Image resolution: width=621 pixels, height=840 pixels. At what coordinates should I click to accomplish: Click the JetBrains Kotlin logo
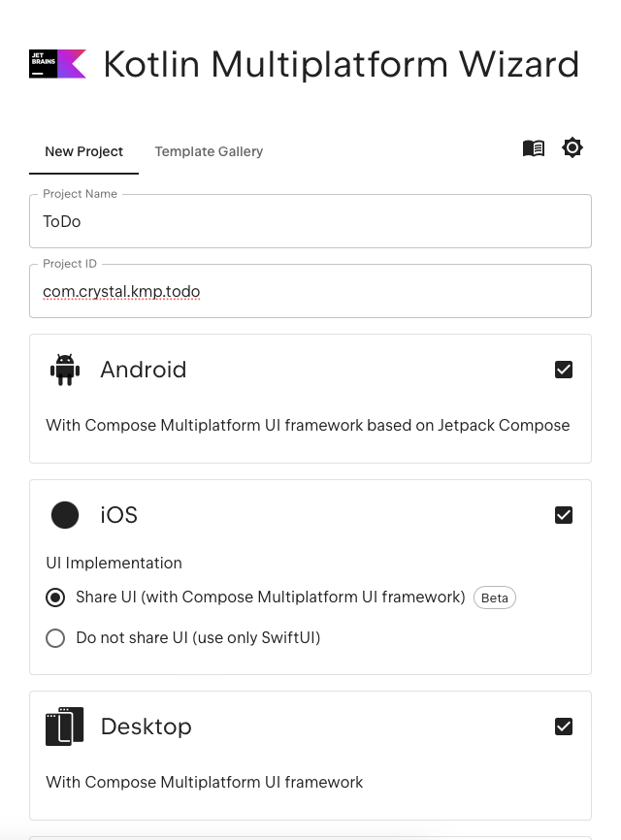(x=57, y=64)
